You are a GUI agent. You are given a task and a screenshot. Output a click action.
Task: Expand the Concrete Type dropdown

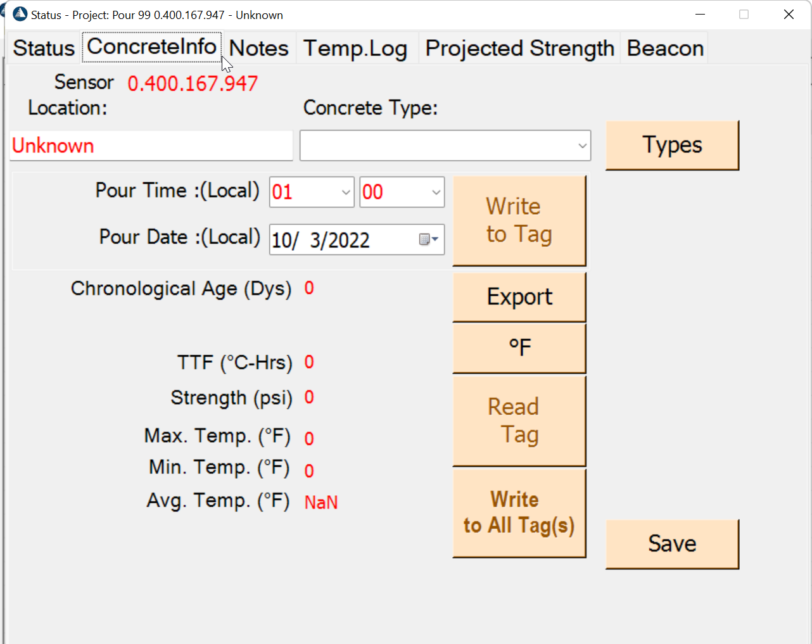[445, 146]
